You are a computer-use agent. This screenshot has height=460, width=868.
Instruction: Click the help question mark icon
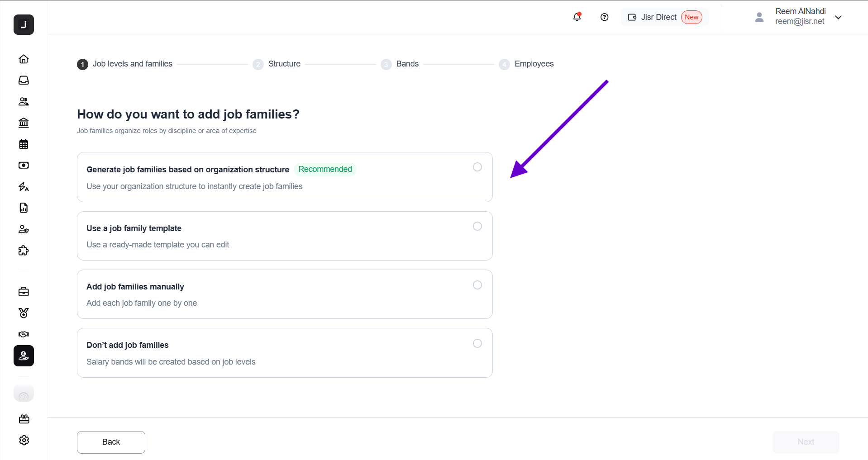coord(604,17)
